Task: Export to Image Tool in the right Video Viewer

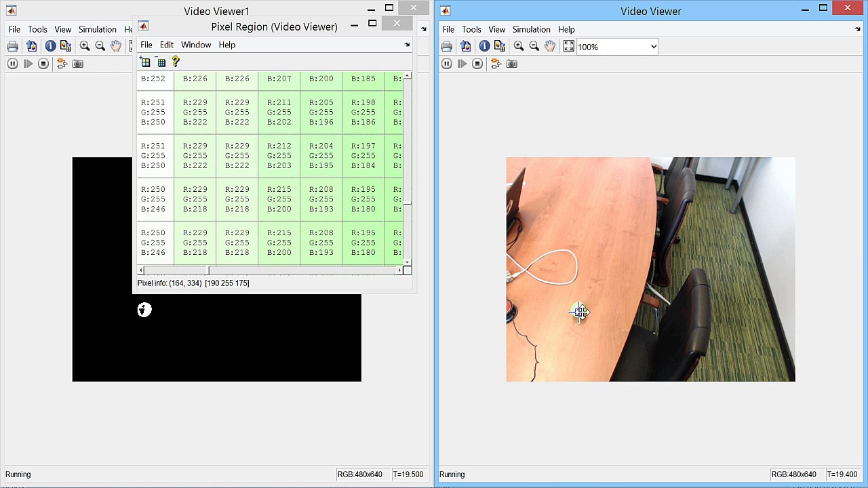Action: [465, 46]
